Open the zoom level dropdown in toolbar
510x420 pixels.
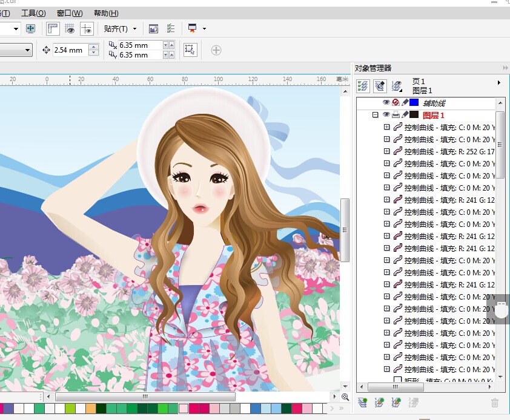click(x=16, y=28)
